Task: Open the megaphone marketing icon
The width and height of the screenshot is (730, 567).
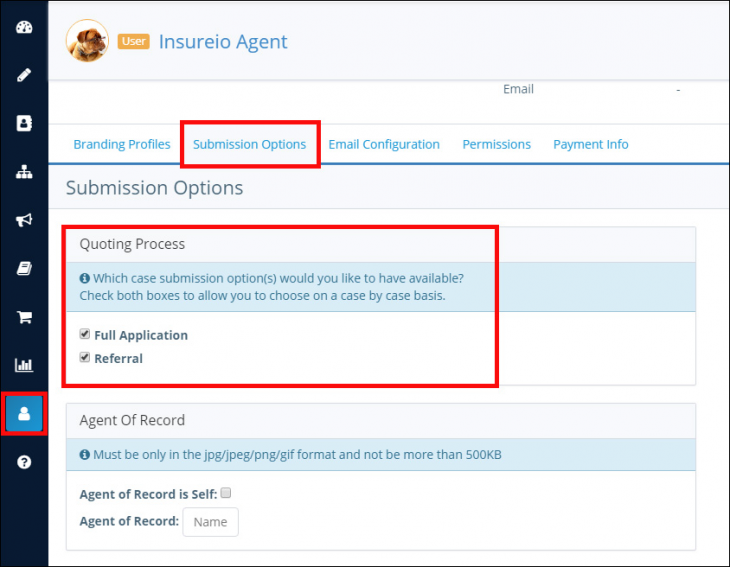Action: point(24,220)
